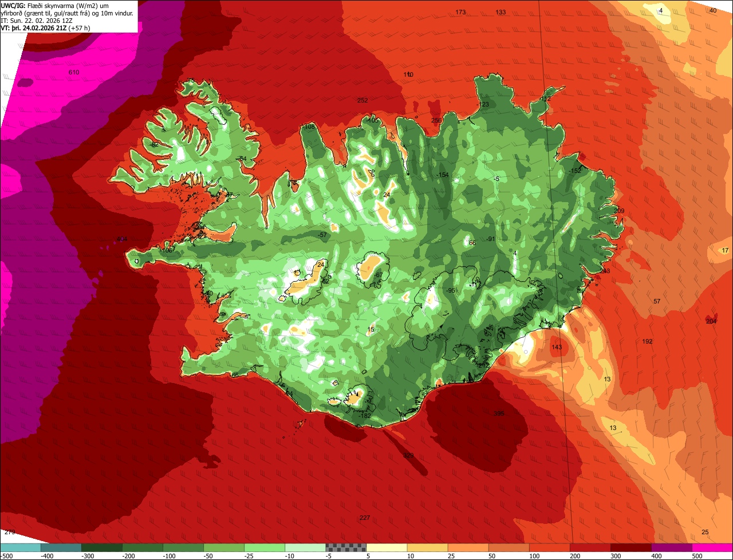Select the checkered legend swatch between -5 and 5
The height and width of the screenshot is (560, 733).
[346, 547]
